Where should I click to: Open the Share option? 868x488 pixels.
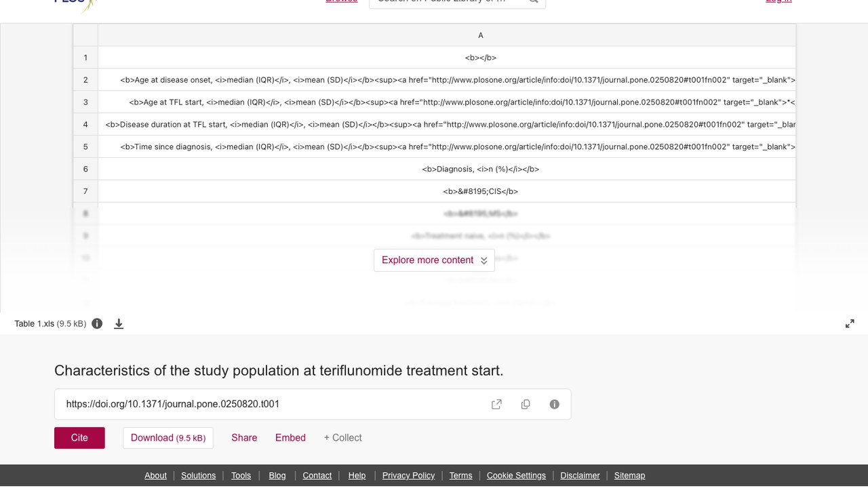point(244,438)
